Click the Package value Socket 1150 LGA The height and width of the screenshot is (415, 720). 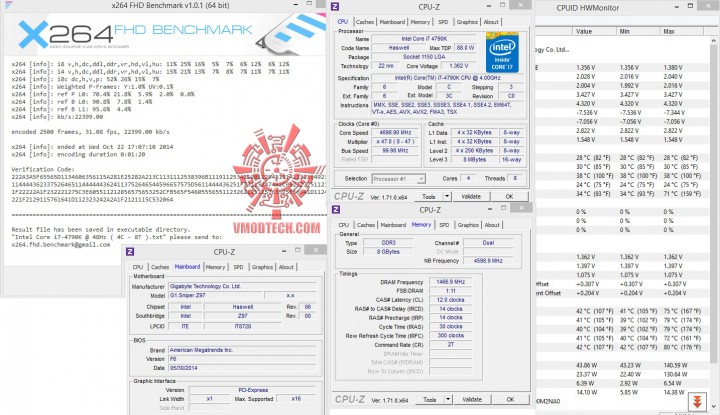coord(425,57)
